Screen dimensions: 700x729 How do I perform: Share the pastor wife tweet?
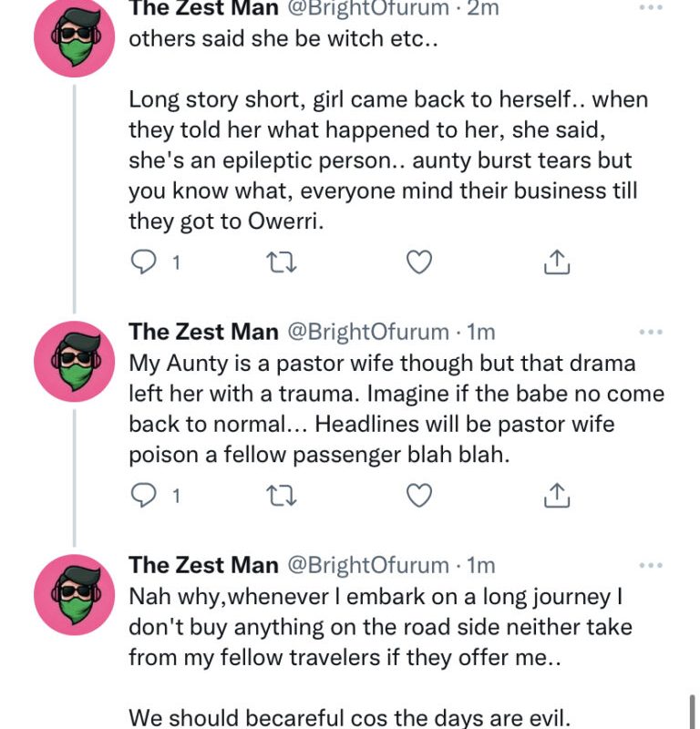[555, 497]
